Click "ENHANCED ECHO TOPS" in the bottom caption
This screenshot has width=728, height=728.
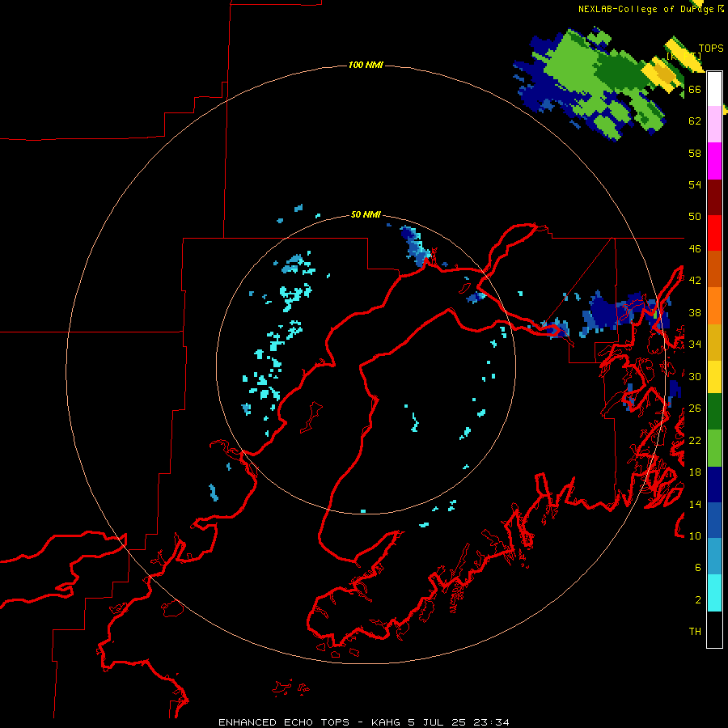coord(284,722)
